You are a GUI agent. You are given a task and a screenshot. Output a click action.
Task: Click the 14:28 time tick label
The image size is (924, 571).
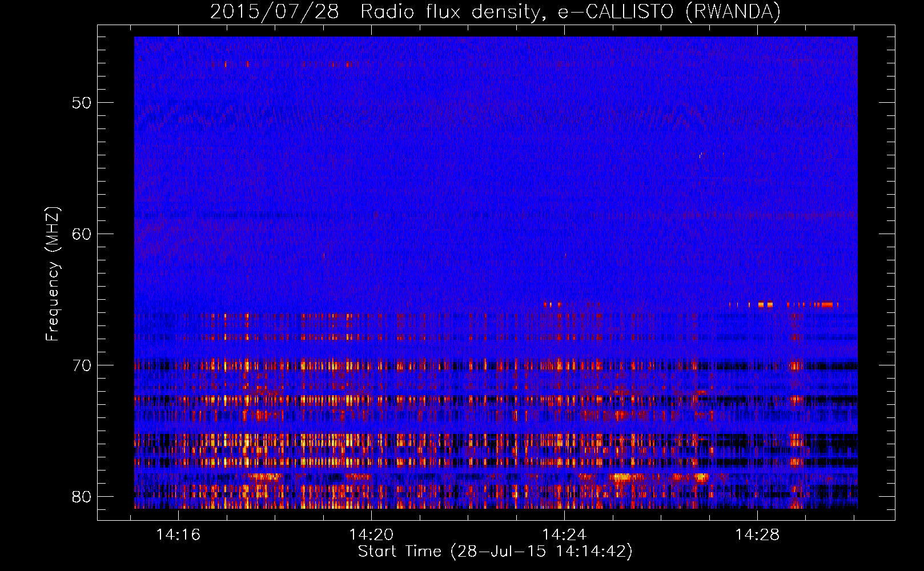(x=757, y=535)
